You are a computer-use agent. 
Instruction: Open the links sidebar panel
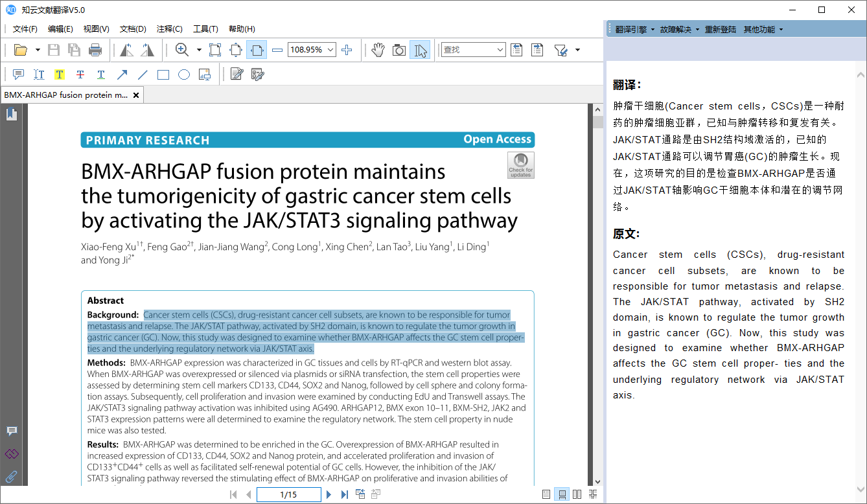pos(12,453)
